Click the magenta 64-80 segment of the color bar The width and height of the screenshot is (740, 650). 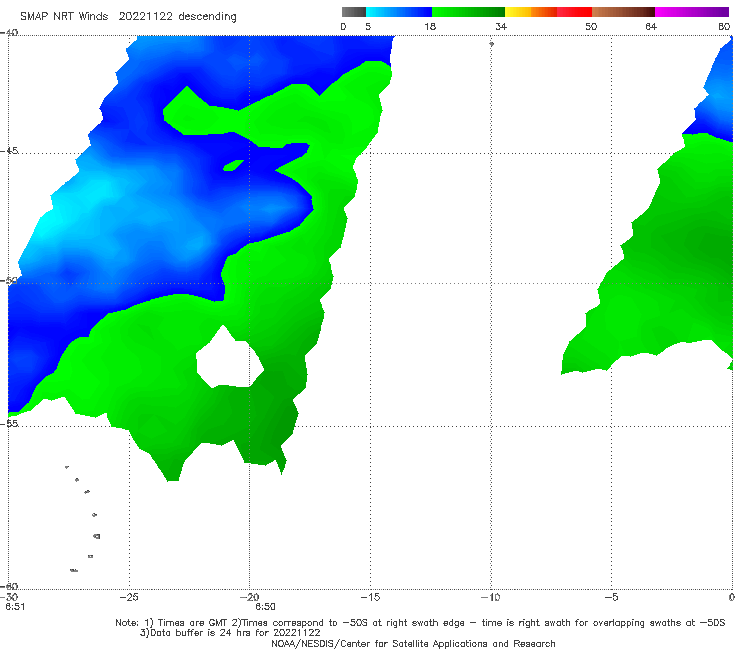coord(692,12)
